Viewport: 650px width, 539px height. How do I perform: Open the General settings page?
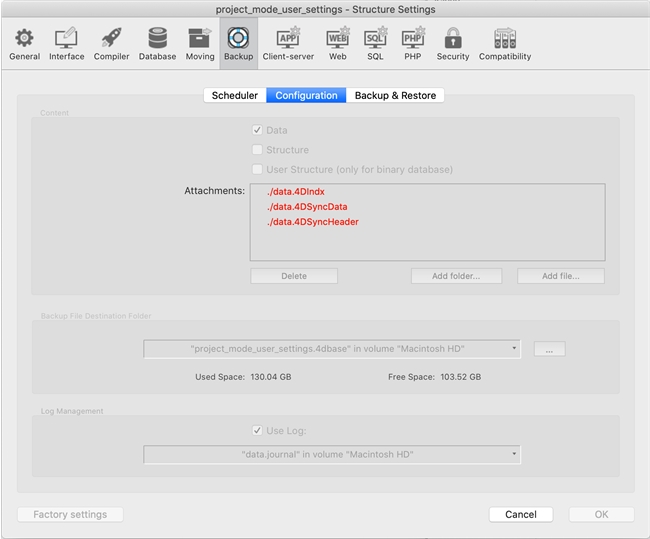click(x=24, y=44)
